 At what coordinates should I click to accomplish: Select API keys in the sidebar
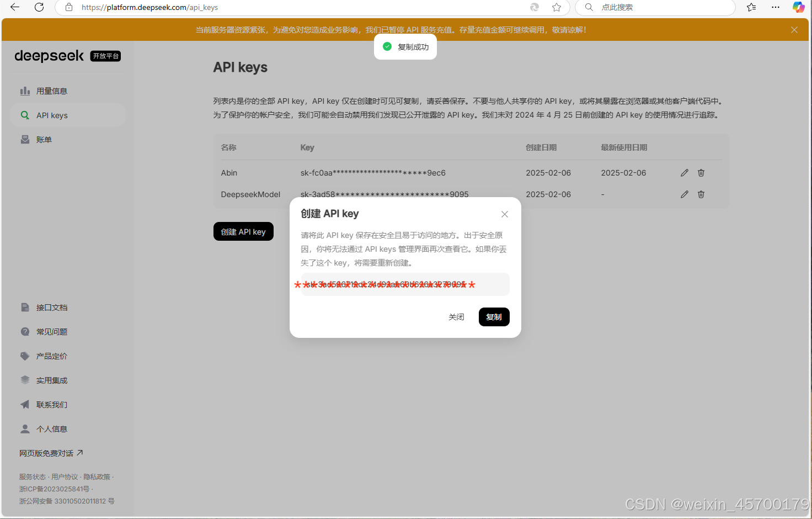[68, 115]
